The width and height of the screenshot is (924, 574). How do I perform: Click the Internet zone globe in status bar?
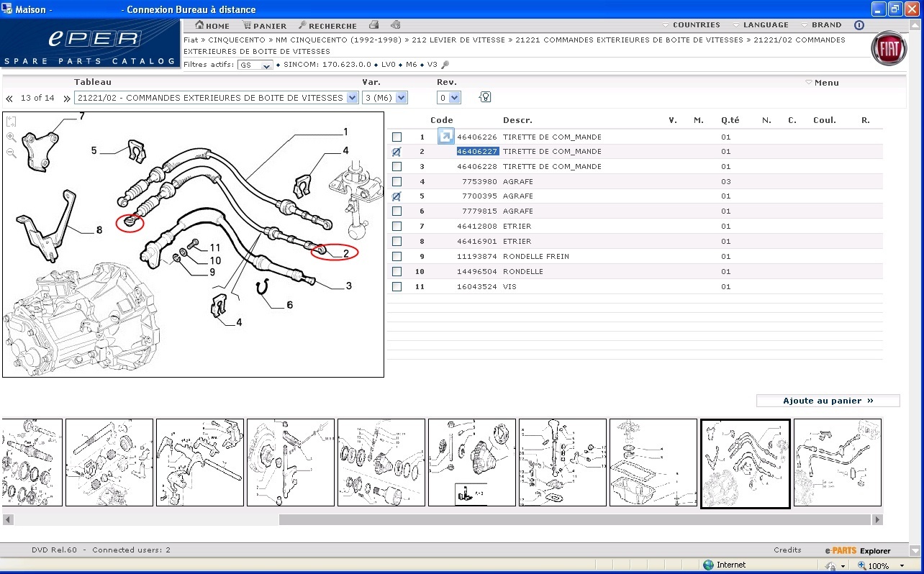(708, 565)
